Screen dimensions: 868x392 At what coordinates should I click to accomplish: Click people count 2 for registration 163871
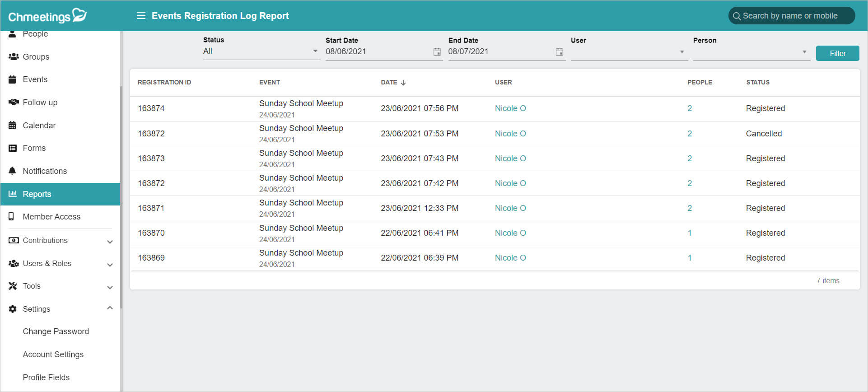pyautogui.click(x=690, y=208)
